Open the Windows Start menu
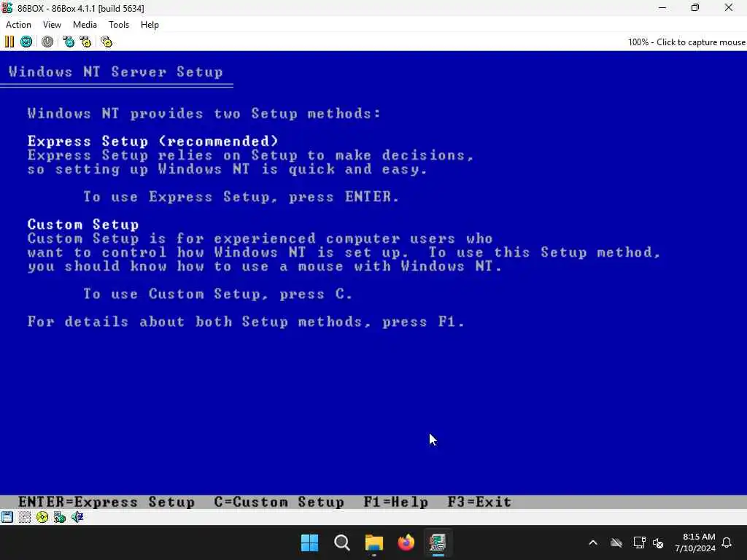 pyautogui.click(x=309, y=542)
